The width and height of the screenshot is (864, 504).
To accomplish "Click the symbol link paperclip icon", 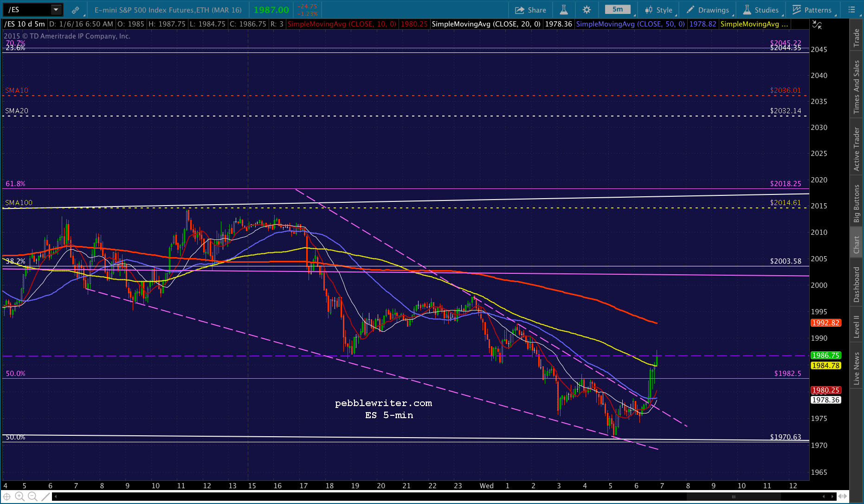I will coord(75,10).
